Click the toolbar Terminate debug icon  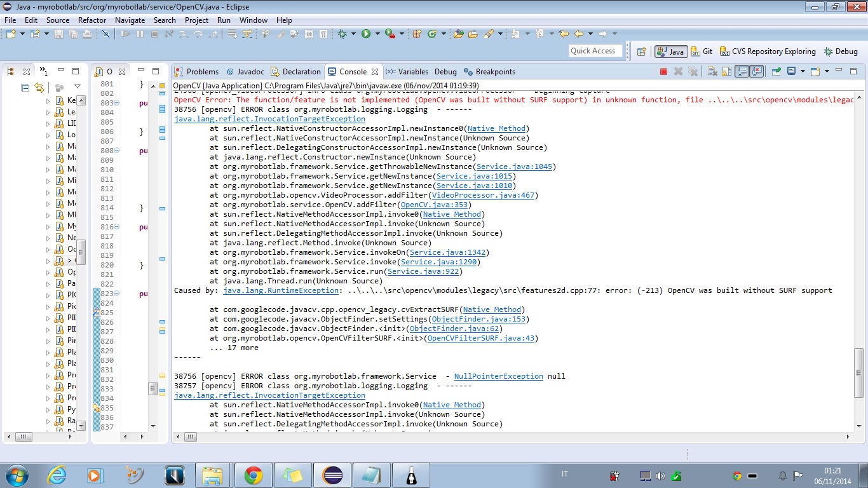click(154, 34)
